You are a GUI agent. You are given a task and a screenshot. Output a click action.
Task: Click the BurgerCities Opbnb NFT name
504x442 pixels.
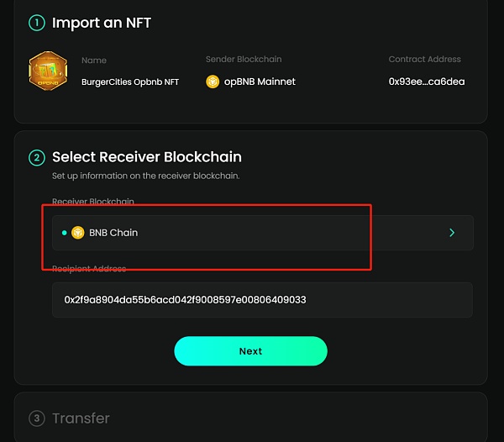click(130, 82)
